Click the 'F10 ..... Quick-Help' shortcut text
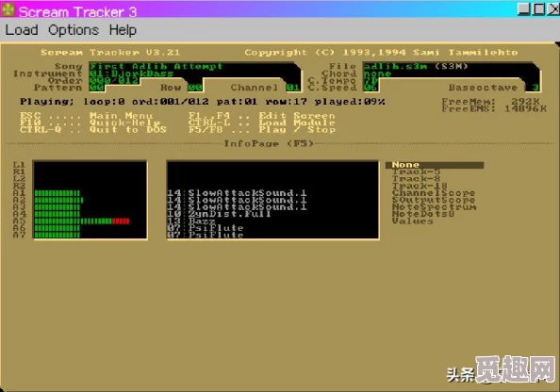Viewport: 560px width, 392px height. point(90,122)
